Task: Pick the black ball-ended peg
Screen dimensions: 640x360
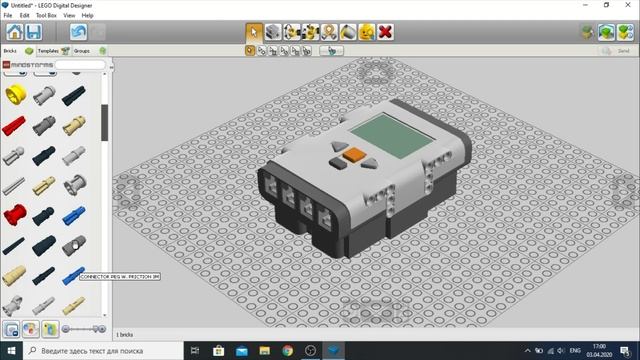Action: point(43,216)
